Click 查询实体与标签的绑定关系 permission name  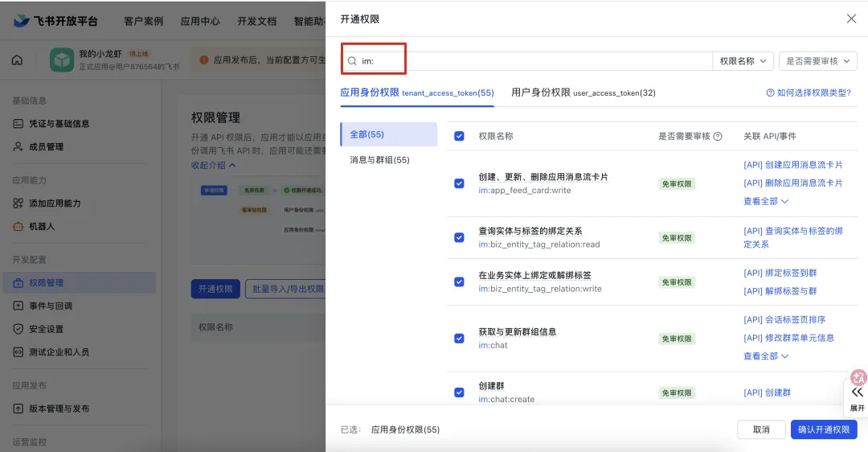click(530, 231)
